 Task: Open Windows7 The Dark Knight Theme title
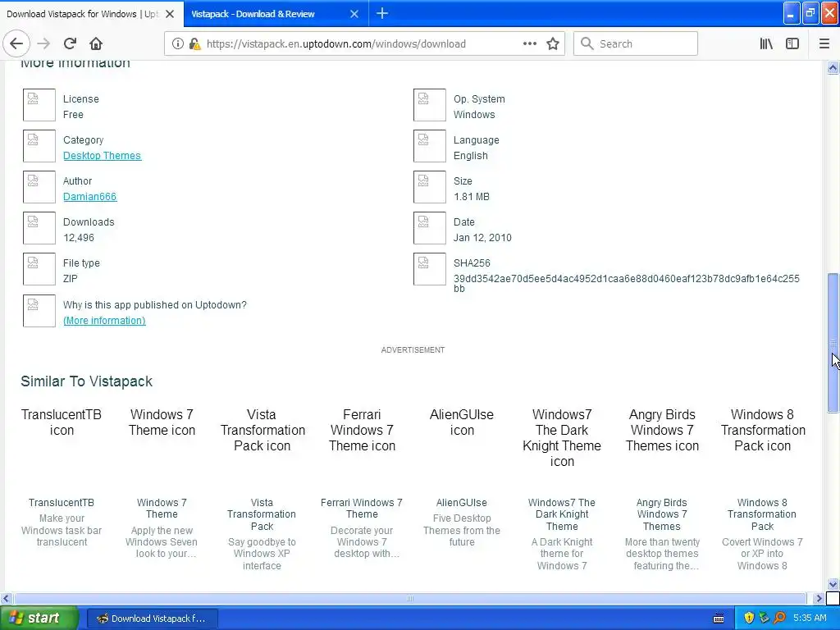click(562, 514)
